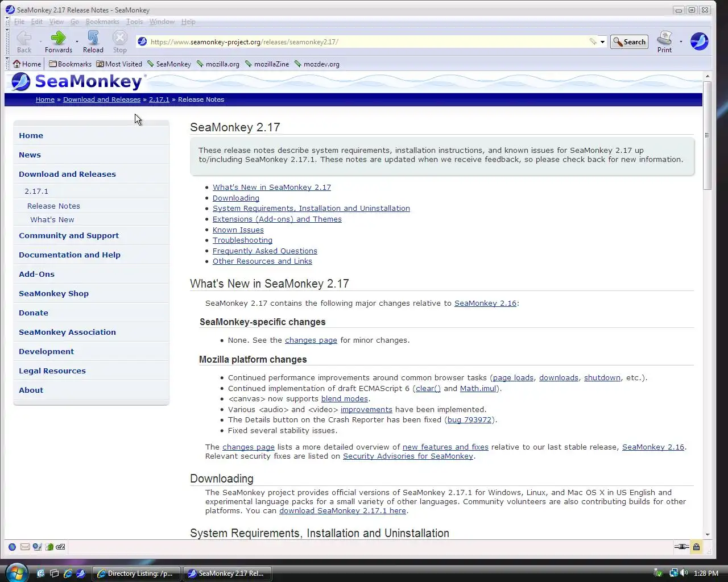Open the SeaMonkey bookmark in toolbar
This screenshot has height=582, width=728.
pyautogui.click(x=169, y=64)
